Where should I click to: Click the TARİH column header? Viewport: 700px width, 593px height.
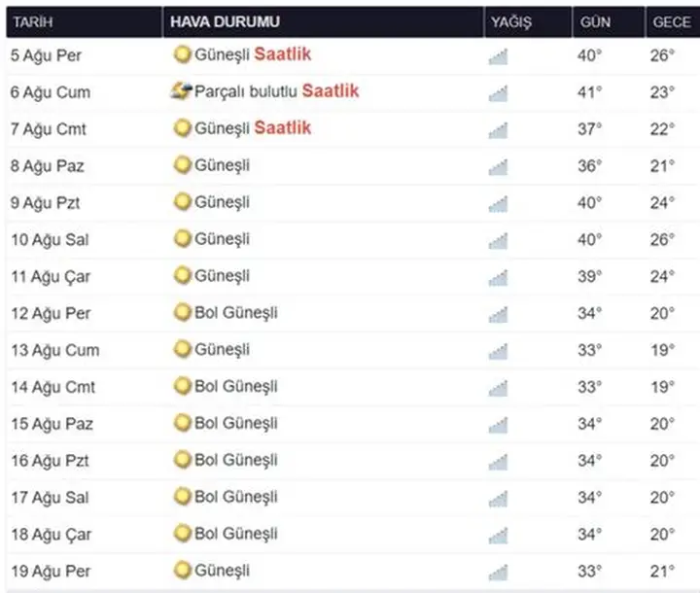click(x=32, y=22)
